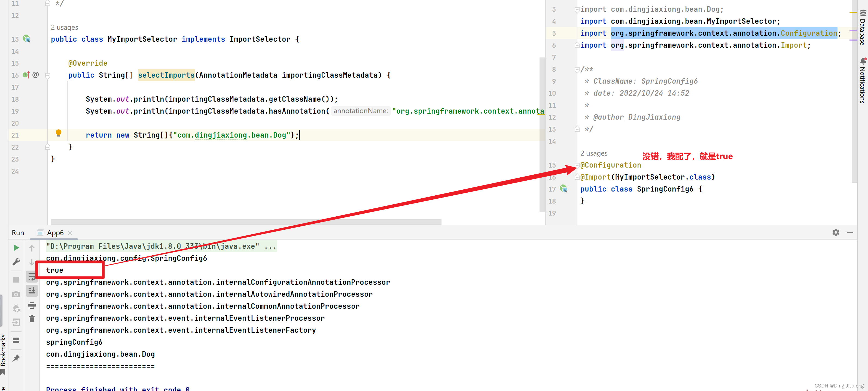Image resolution: width=868 pixels, height=391 pixels.
Task: Toggle scroll to end in console
Action: pos(32,290)
